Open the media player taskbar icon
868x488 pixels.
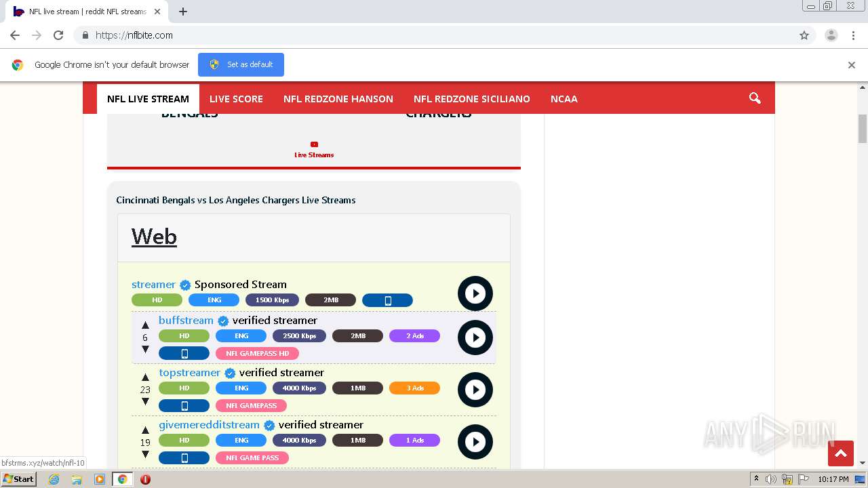(x=100, y=479)
